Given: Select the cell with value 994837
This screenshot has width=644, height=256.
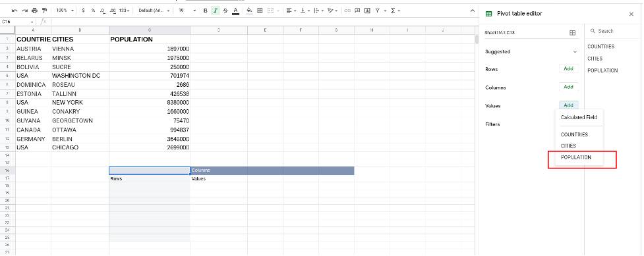Looking at the screenshot, I should tap(150, 130).
